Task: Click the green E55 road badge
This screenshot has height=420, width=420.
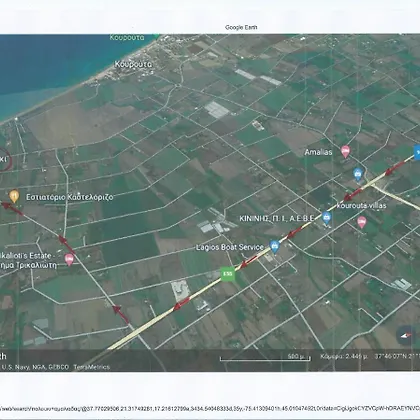Action: 228,274
